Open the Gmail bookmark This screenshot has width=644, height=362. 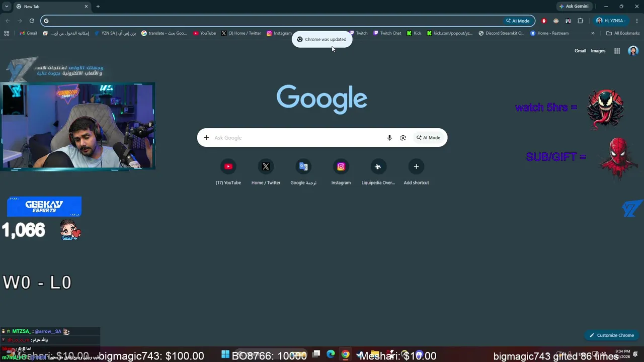[x=28, y=33]
